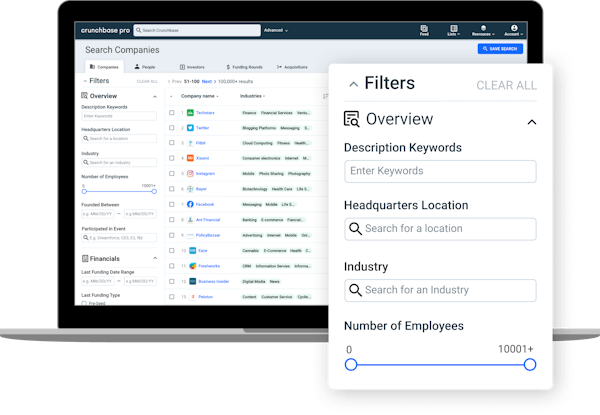Click the Overview icon in the enlarged Filters card
The height and width of the screenshot is (415, 600).
[351, 119]
